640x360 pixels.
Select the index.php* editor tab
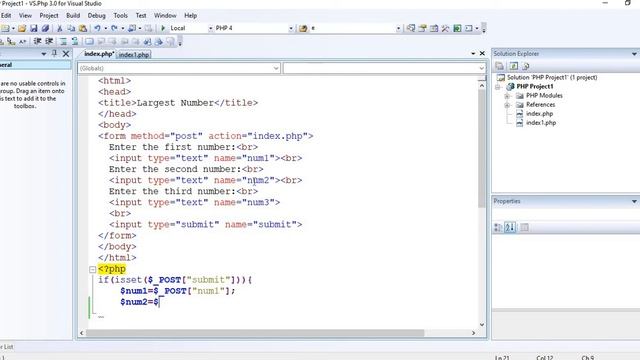pos(99,54)
